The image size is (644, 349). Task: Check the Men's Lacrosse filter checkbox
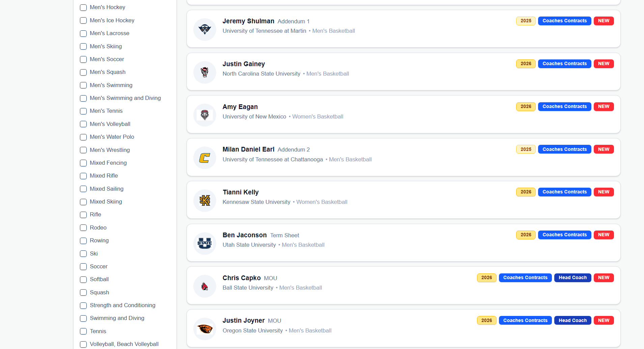tap(83, 33)
